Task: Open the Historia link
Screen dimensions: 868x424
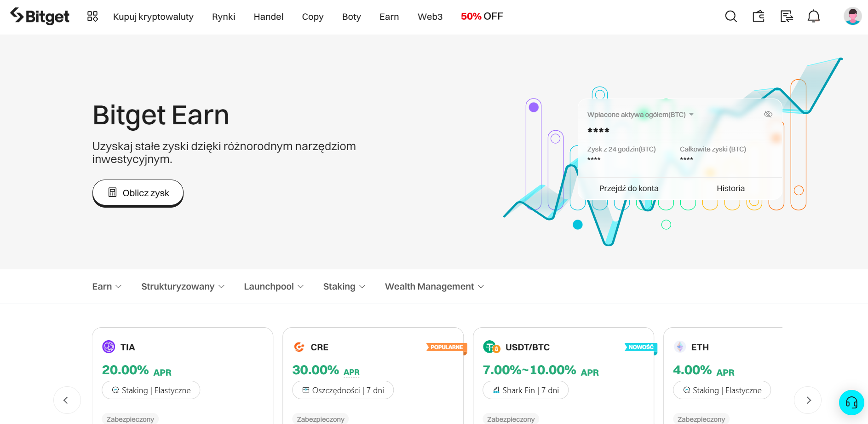Action: [730, 188]
